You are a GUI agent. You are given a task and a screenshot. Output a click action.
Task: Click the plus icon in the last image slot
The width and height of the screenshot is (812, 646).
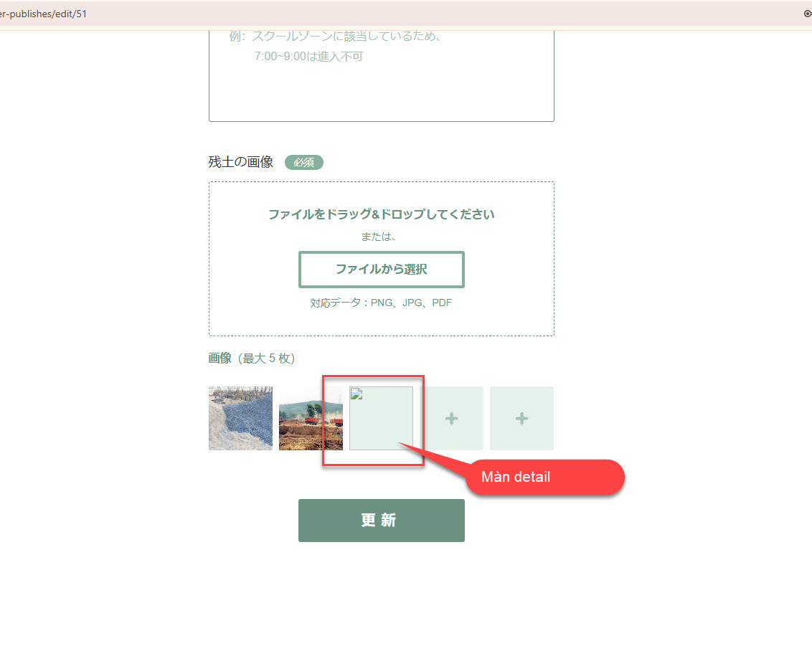pos(521,419)
